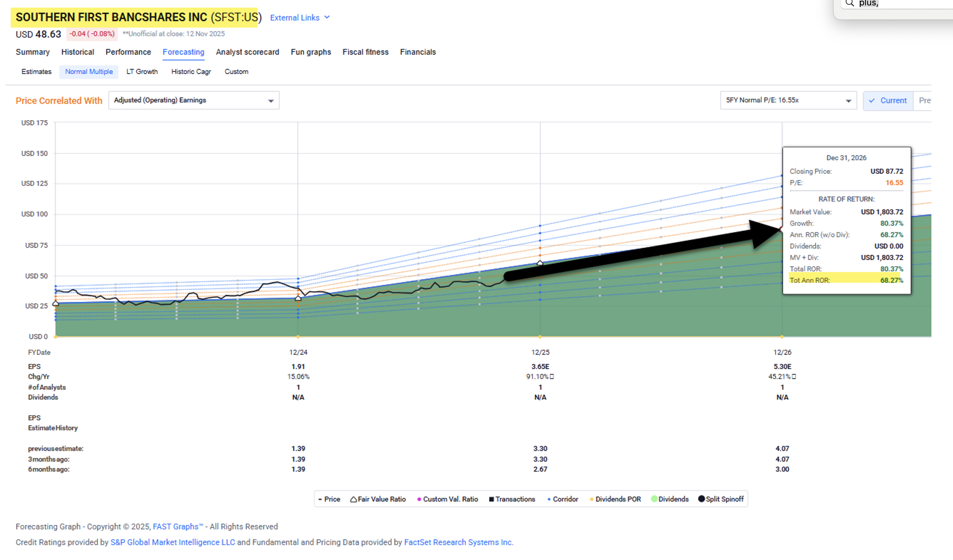Toggle the Transactions legend square icon
The width and height of the screenshot is (953, 560).
tap(491, 499)
